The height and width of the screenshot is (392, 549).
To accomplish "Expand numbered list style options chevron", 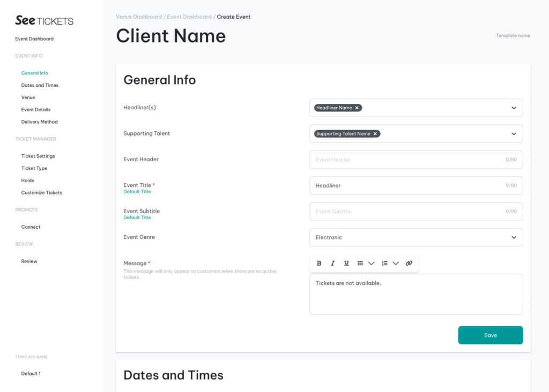I will tap(396, 263).
